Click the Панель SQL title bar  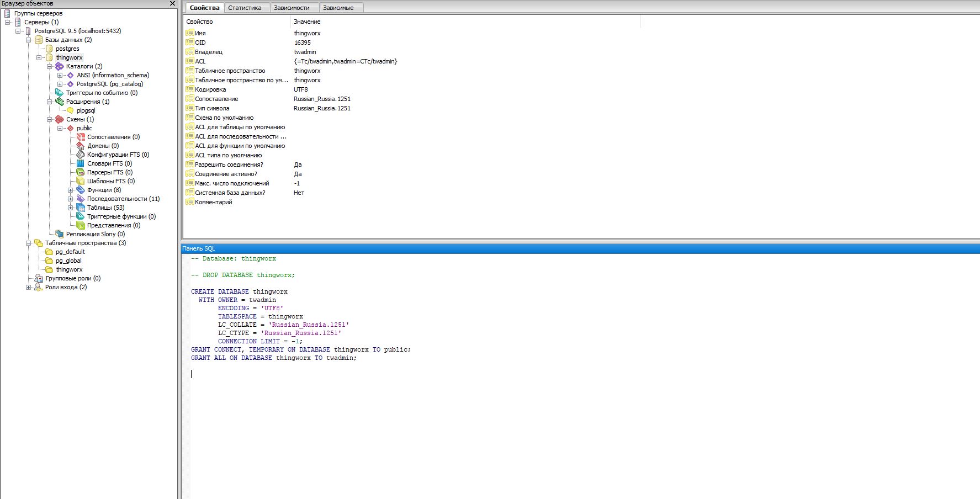[x=580, y=248]
